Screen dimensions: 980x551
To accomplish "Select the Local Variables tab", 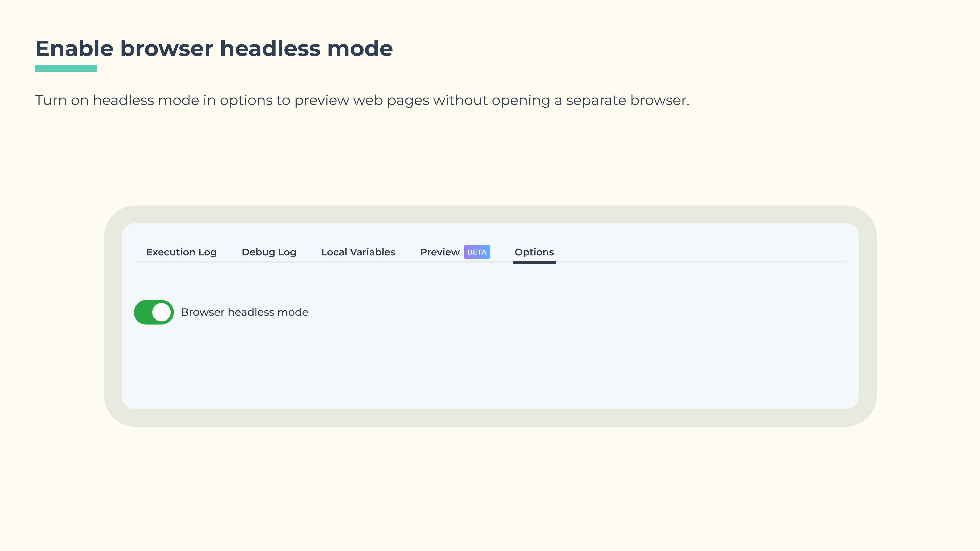I will tap(358, 252).
